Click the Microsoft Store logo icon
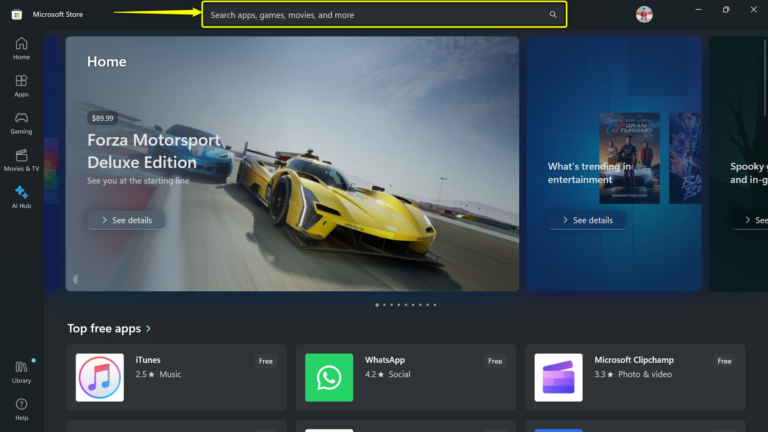768x432 pixels. tap(17, 14)
